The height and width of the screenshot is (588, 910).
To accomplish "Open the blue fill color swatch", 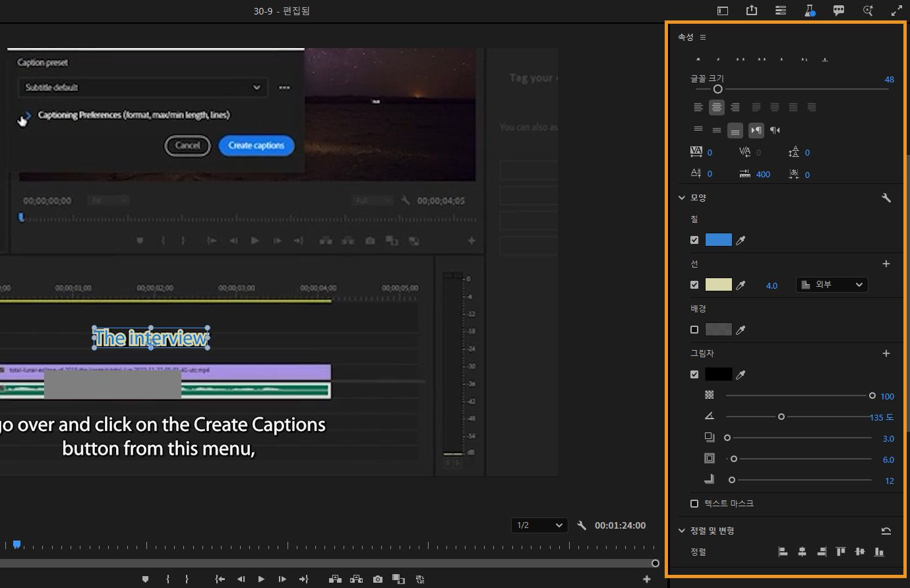I will (718, 240).
